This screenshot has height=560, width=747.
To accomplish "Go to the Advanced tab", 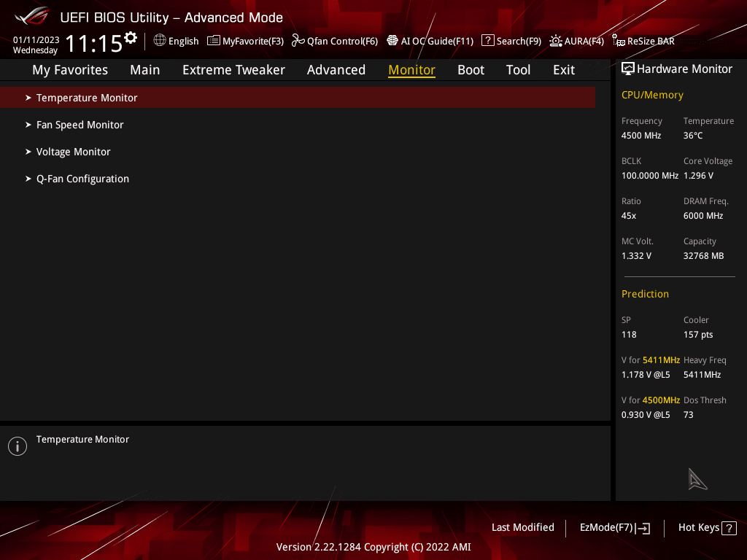I will tap(336, 70).
